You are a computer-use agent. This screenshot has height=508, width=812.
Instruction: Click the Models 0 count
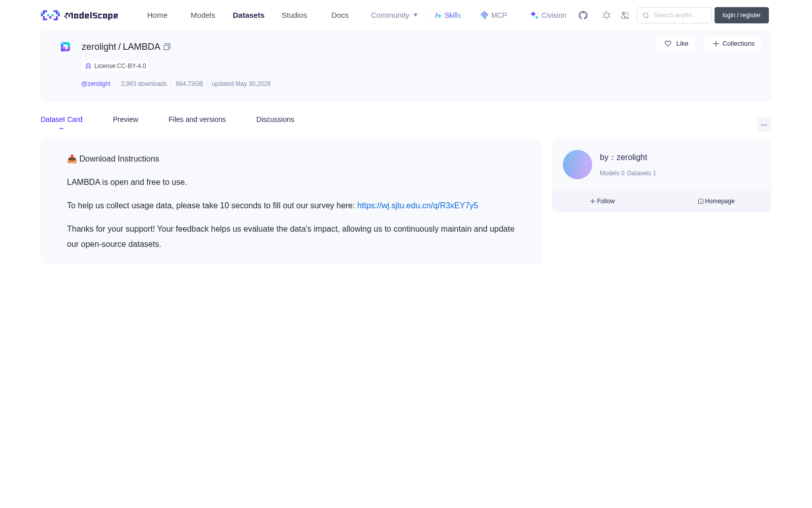pyautogui.click(x=612, y=173)
